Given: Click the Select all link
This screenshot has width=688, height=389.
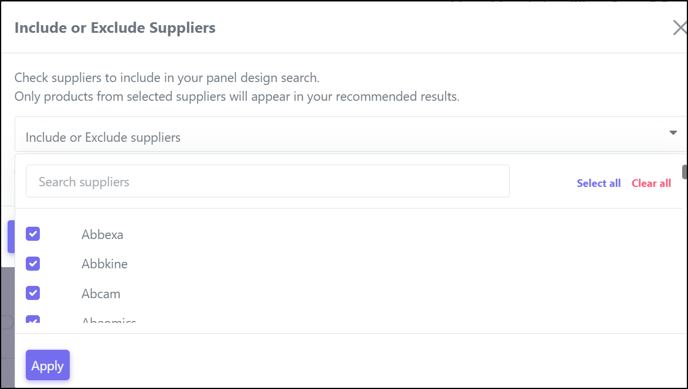Looking at the screenshot, I should (598, 183).
